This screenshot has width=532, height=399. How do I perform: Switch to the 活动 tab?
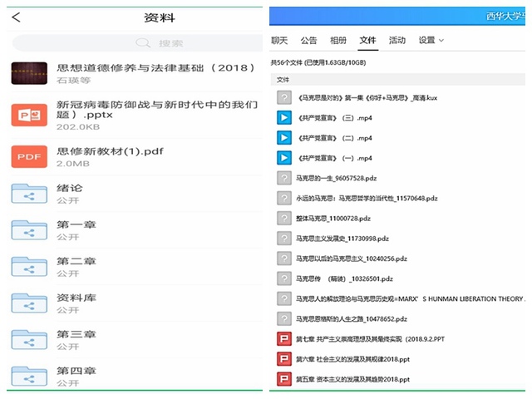(x=397, y=40)
